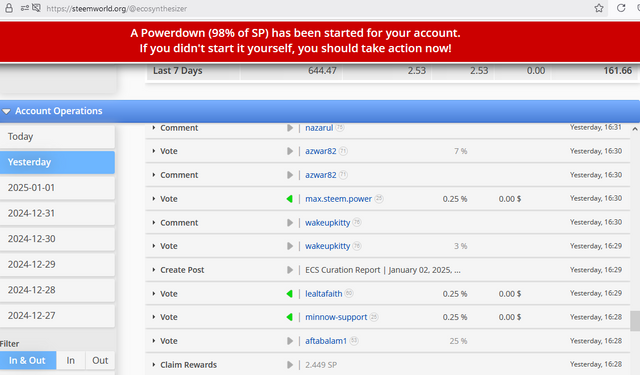Image resolution: width=640 pixels, height=375 pixels.
Task: Open the site permissions icon beside the lock
Action: 24,8
